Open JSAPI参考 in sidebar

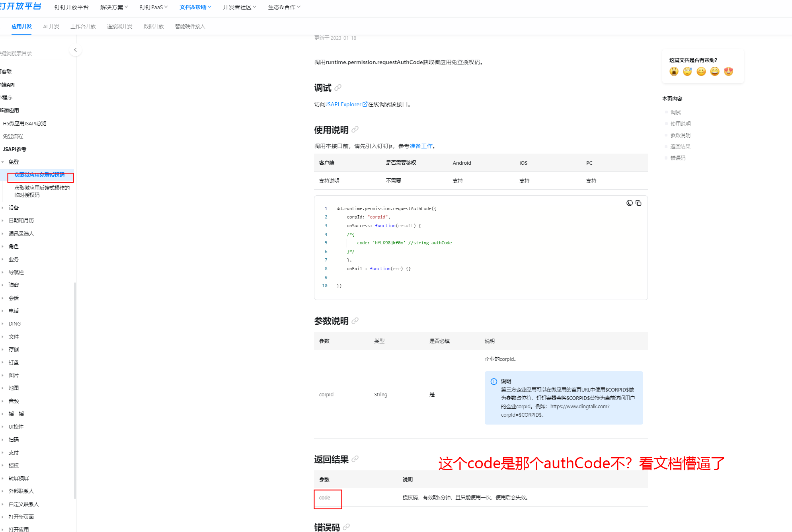click(15, 149)
